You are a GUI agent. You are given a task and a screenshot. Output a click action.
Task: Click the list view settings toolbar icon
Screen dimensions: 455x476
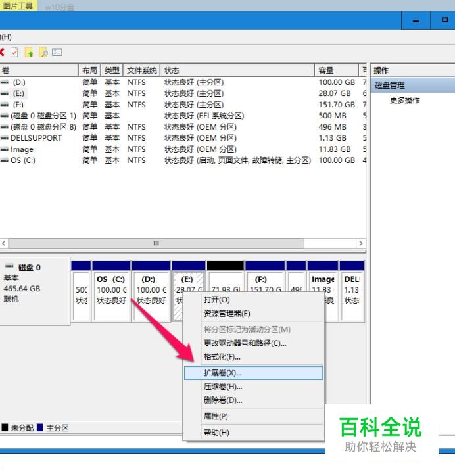coord(57,52)
